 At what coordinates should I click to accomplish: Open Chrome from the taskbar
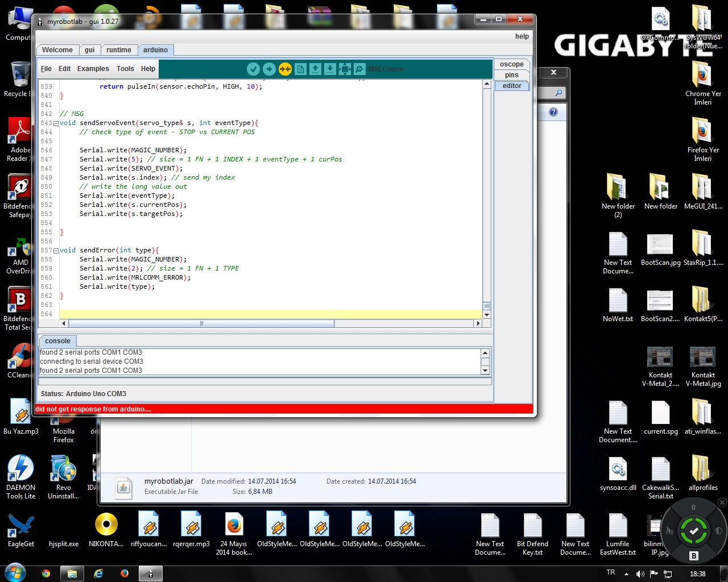(46, 573)
